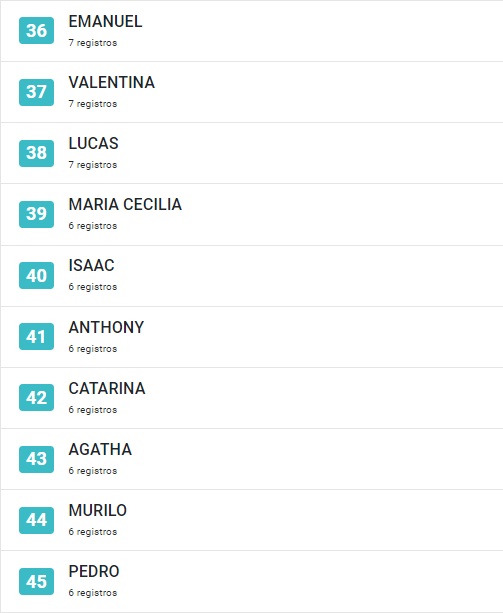This screenshot has width=503, height=613.
Task: Open the EMANUEL name entry
Action: coord(105,22)
